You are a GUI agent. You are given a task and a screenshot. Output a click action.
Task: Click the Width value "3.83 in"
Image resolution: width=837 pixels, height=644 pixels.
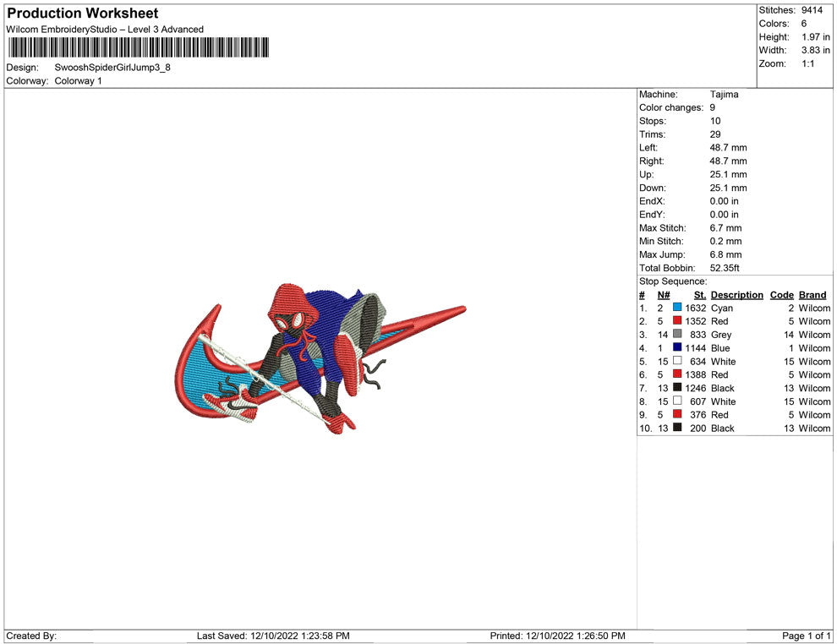[x=816, y=50]
